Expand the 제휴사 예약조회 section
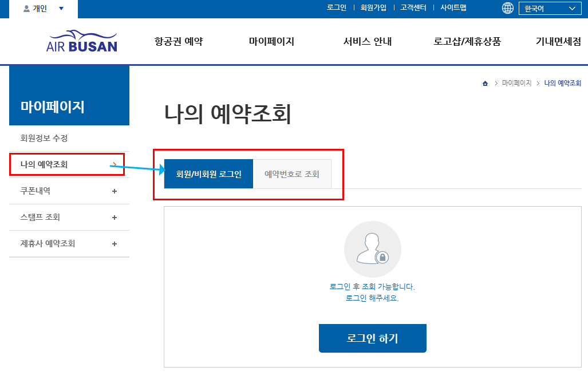This screenshot has width=588, height=391. pyautogui.click(x=114, y=244)
